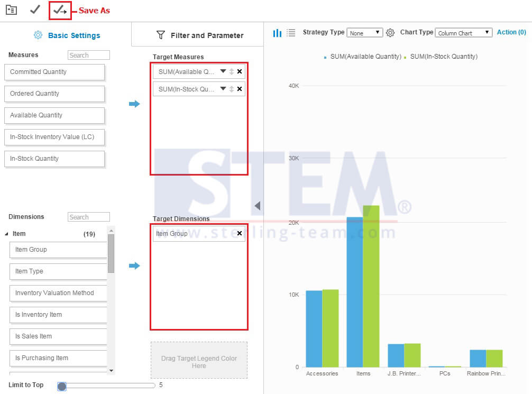Select the Available Quantity measure
Viewport: 532px width, 394px height.
click(x=54, y=115)
